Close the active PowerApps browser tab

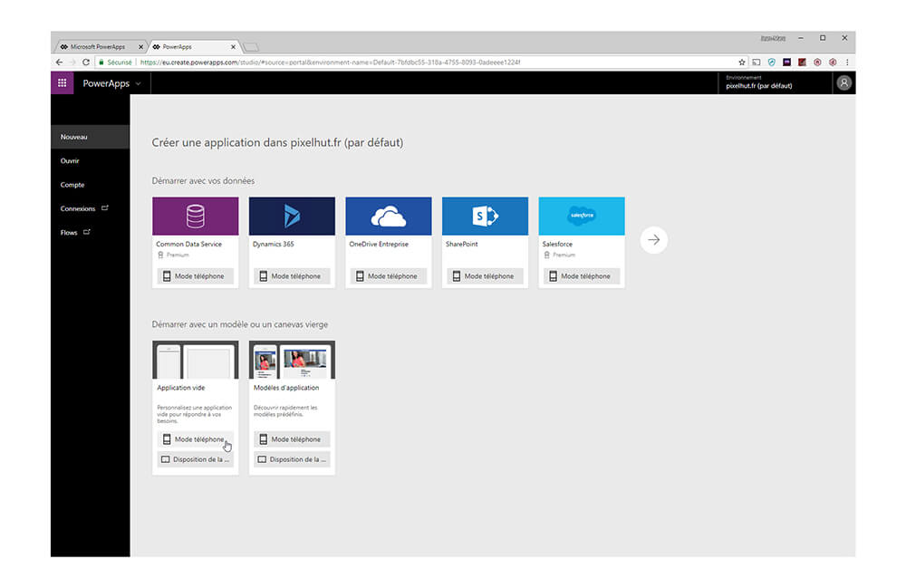(233, 47)
